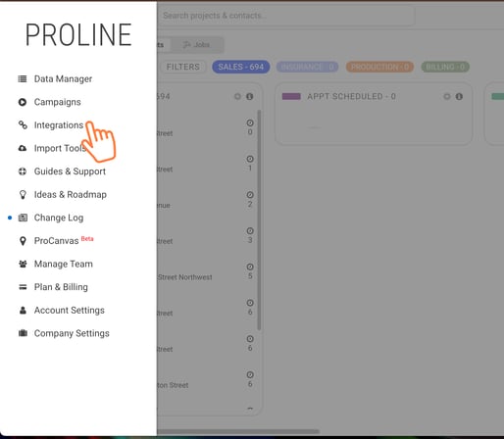504x439 pixels.
Task: View the Change Log entry
Action: pyautogui.click(x=59, y=218)
